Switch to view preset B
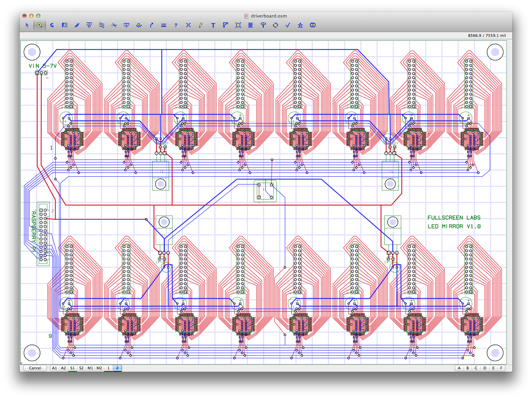The image size is (532, 399). (x=468, y=368)
